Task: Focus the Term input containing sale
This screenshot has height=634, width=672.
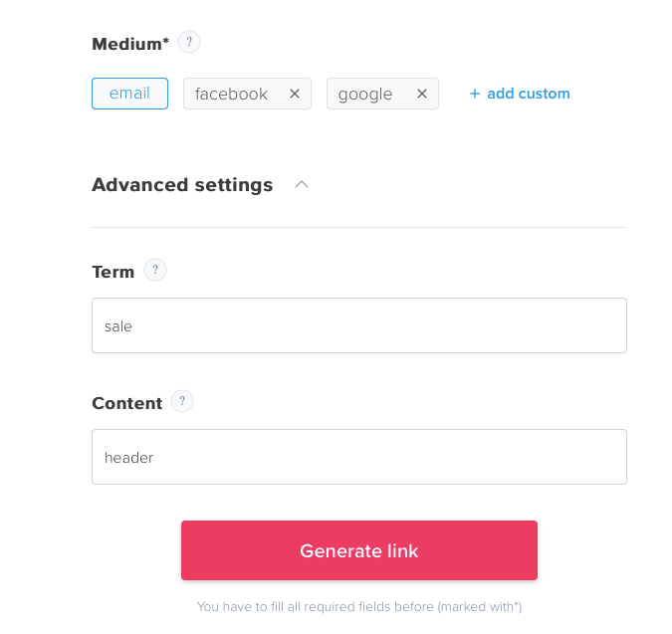Action: [x=359, y=325]
